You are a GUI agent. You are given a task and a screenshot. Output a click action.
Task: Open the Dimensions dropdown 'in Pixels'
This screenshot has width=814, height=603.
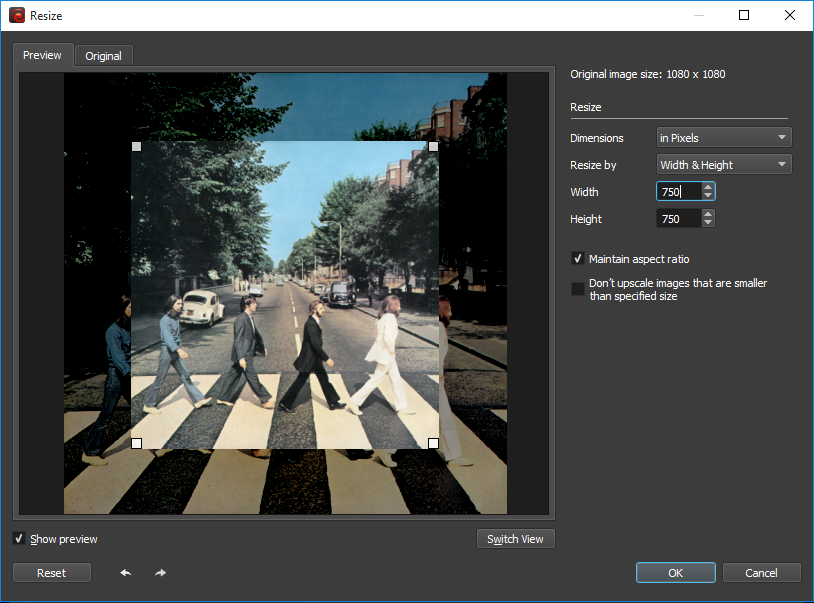coord(724,138)
